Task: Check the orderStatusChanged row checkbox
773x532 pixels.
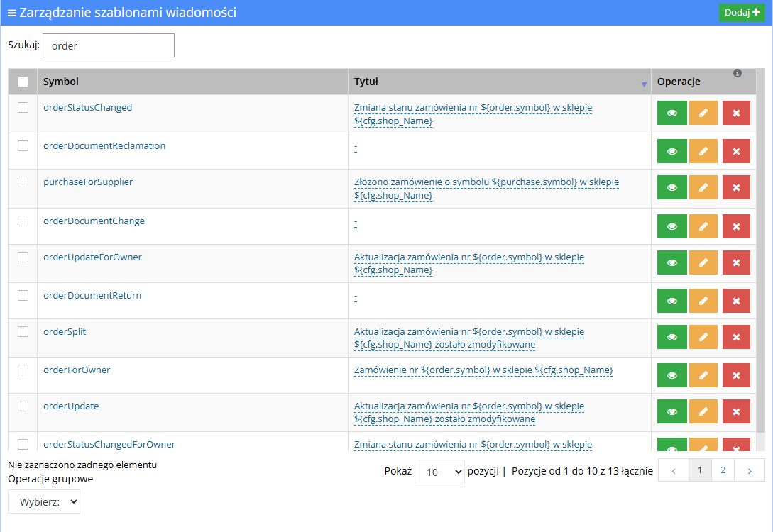Action: tap(23, 107)
